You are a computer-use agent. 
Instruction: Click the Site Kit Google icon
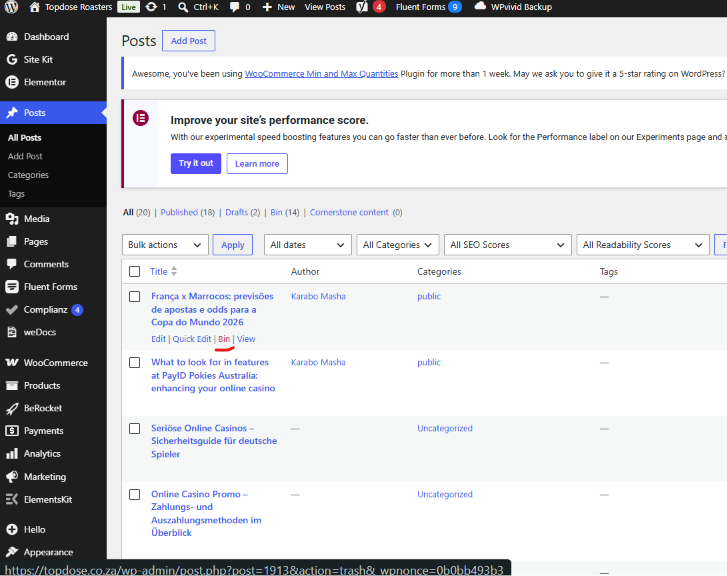coord(12,59)
